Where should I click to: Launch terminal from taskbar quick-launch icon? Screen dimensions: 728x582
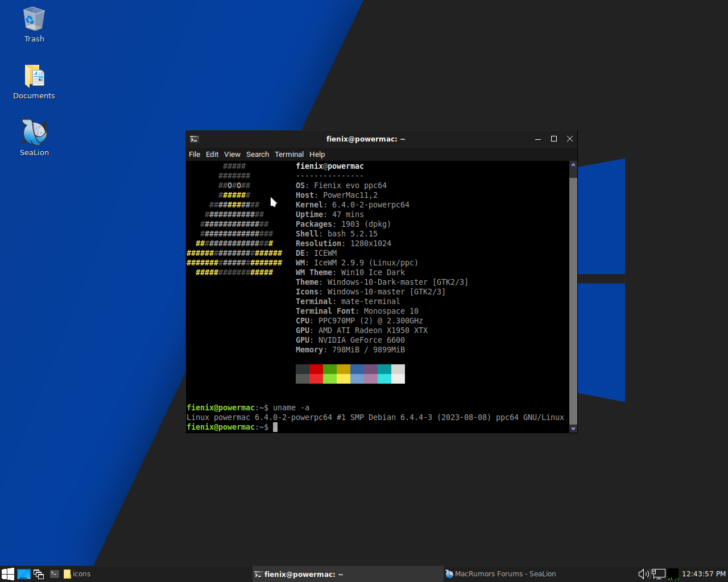coord(55,574)
